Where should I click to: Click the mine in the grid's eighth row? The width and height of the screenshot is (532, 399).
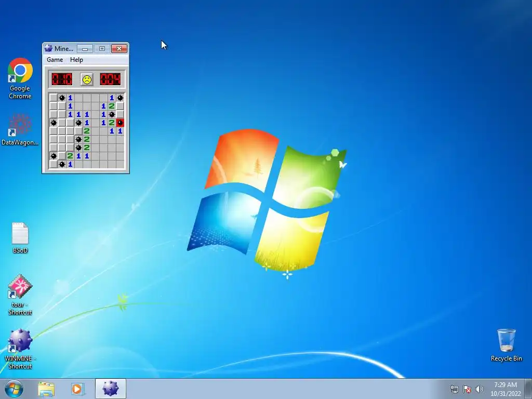click(x=54, y=156)
